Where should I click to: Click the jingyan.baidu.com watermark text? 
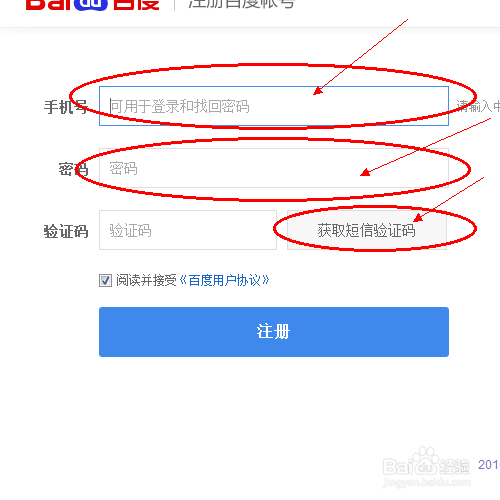click(427, 482)
